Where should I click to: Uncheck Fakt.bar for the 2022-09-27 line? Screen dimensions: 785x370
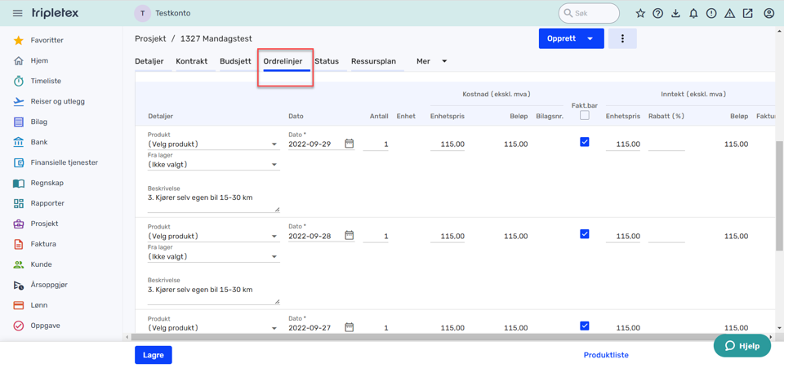click(x=584, y=326)
